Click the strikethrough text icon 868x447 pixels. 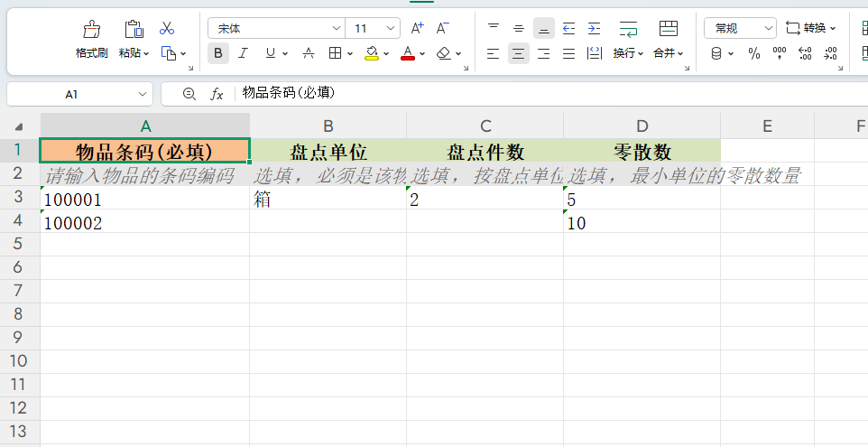coord(308,53)
